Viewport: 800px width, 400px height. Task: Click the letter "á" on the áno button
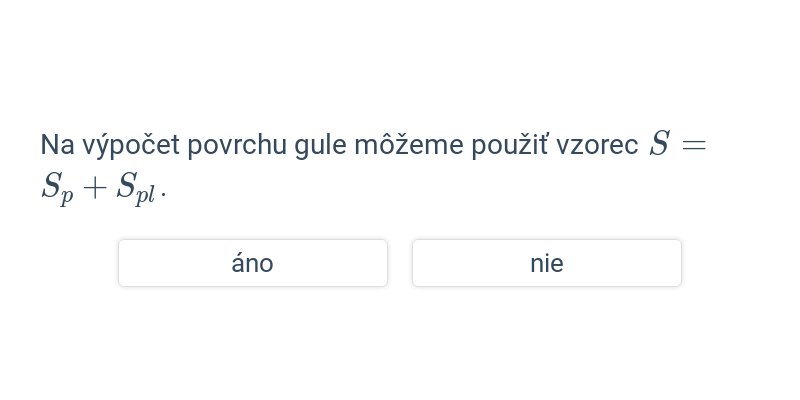tap(239, 263)
